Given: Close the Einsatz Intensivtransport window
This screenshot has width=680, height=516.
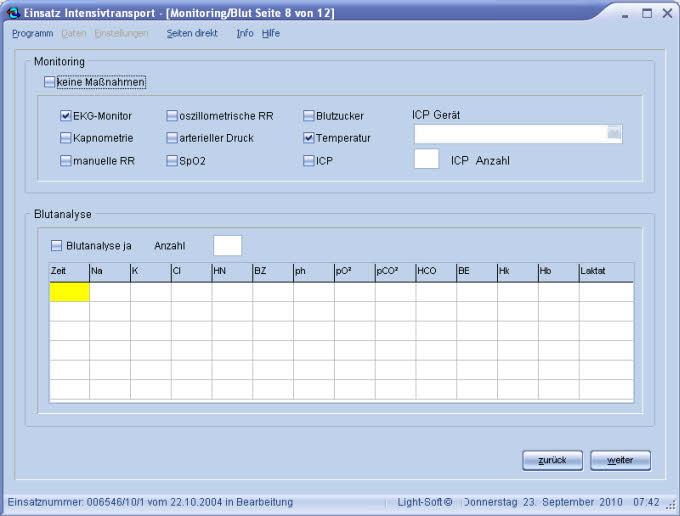Looking at the screenshot, I should pyautogui.click(x=667, y=13).
